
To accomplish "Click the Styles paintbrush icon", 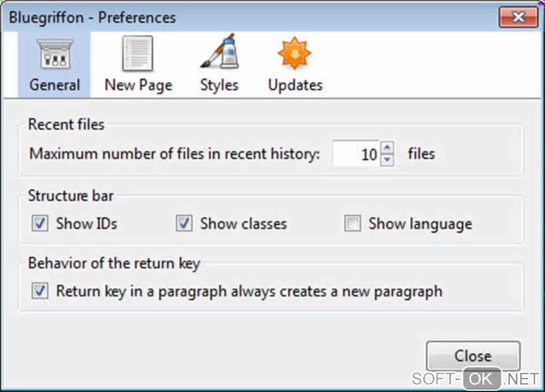I will (x=219, y=53).
